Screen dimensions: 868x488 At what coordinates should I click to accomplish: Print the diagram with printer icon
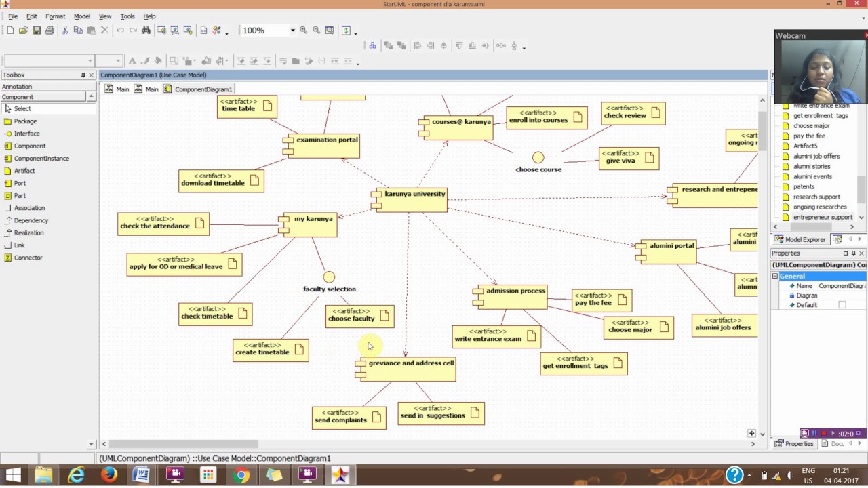click(50, 30)
